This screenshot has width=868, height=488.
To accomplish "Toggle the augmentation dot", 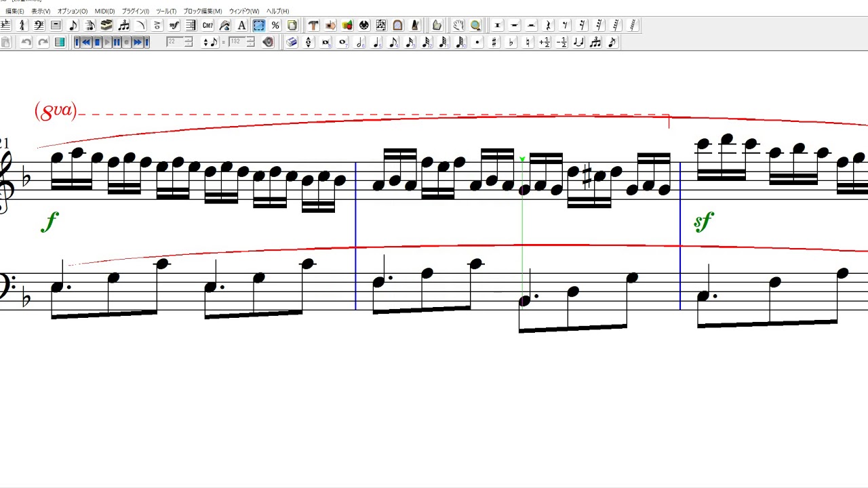I will 477,42.
